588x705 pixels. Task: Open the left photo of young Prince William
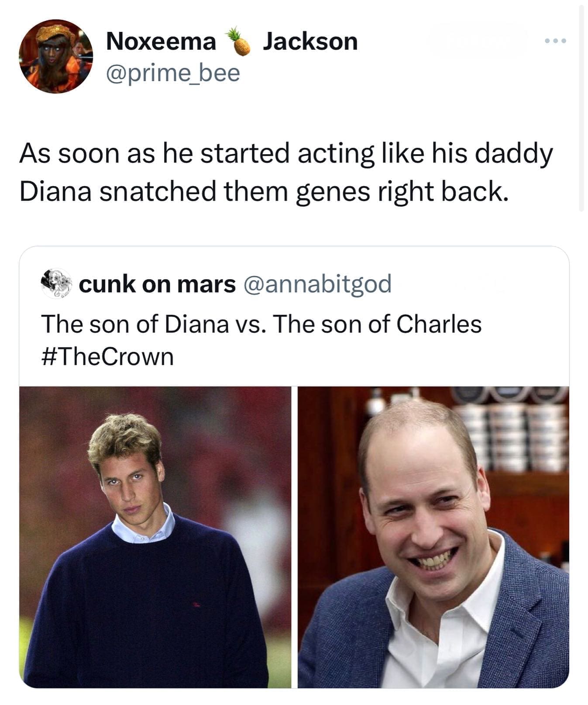click(155, 542)
